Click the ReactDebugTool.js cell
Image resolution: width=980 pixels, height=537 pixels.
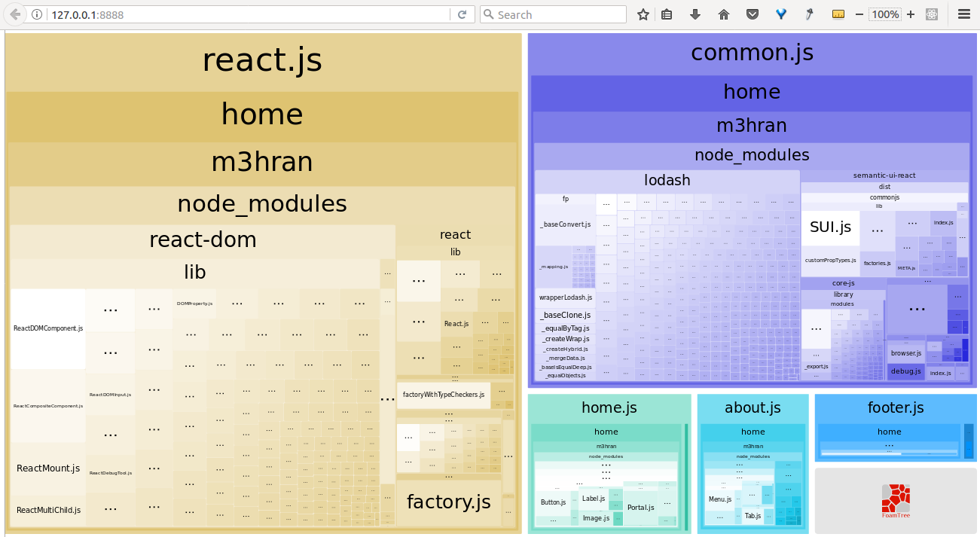[x=110, y=473]
